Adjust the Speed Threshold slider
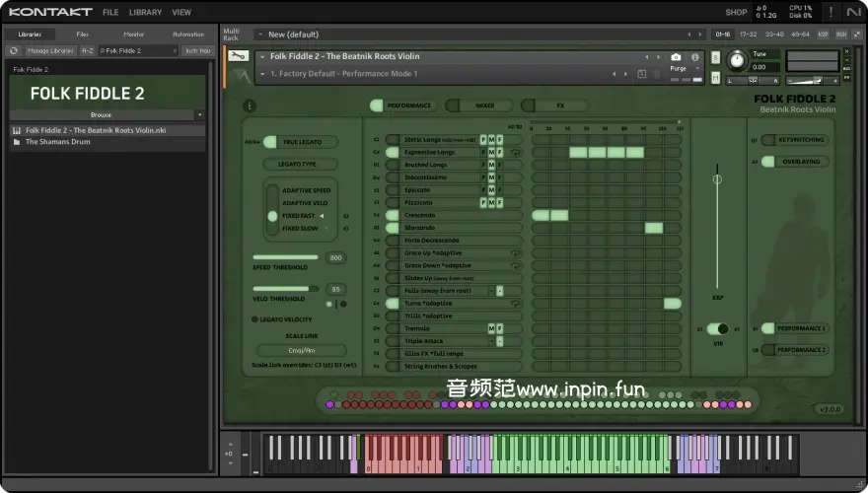The image size is (868, 493). point(286,257)
